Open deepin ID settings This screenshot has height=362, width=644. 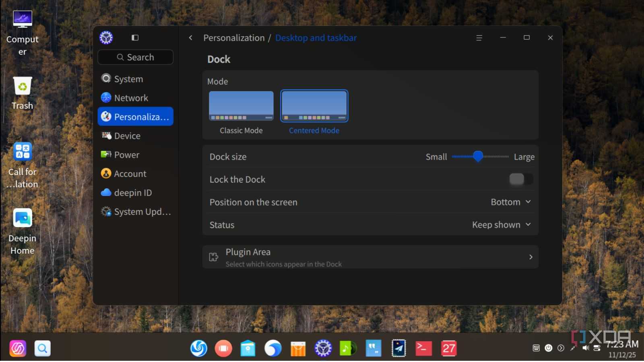coord(135,193)
